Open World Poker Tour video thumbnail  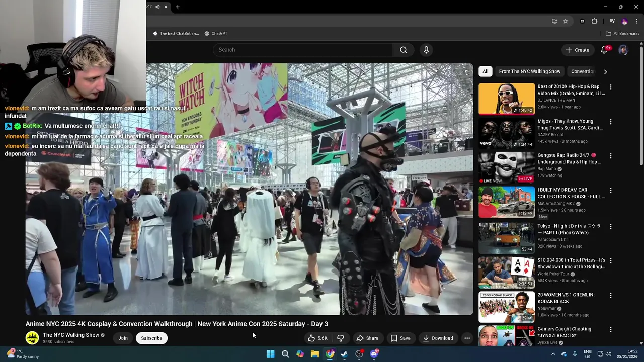pyautogui.click(x=506, y=273)
